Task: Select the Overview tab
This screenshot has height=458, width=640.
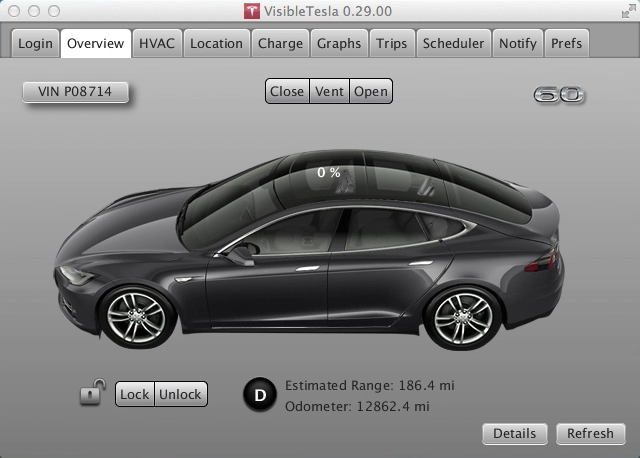Action: (96, 43)
